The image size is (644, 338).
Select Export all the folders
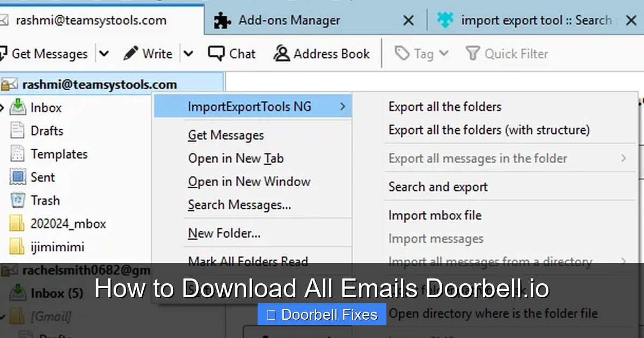pyautogui.click(x=445, y=107)
